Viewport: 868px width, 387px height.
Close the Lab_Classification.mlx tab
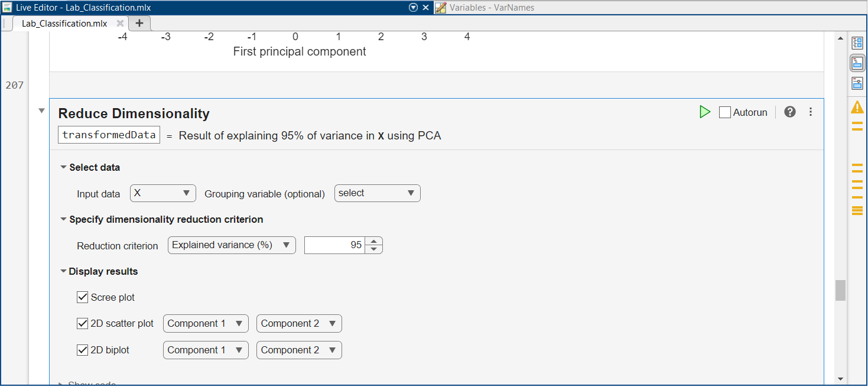pyautogui.click(x=120, y=23)
